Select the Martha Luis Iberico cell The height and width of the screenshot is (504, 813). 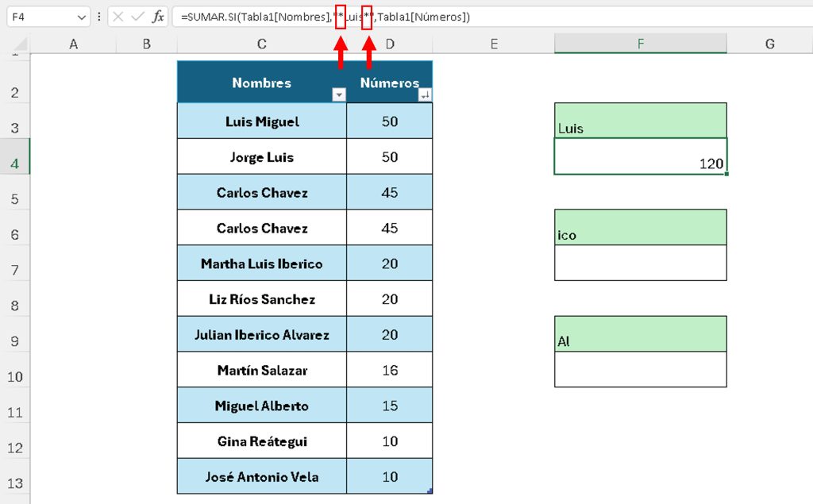point(261,264)
